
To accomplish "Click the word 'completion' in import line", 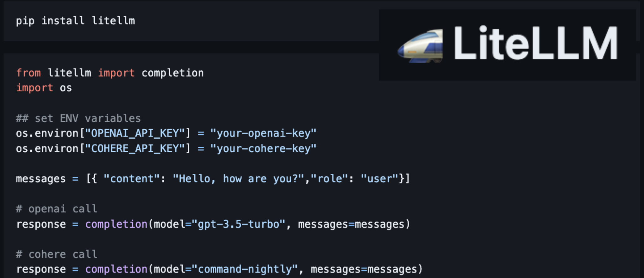I will [x=172, y=73].
